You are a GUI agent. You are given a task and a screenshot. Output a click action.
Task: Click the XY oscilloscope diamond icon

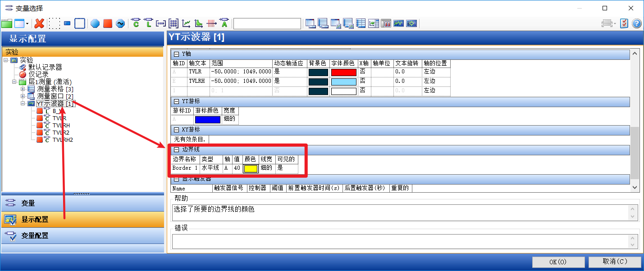(411, 23)
